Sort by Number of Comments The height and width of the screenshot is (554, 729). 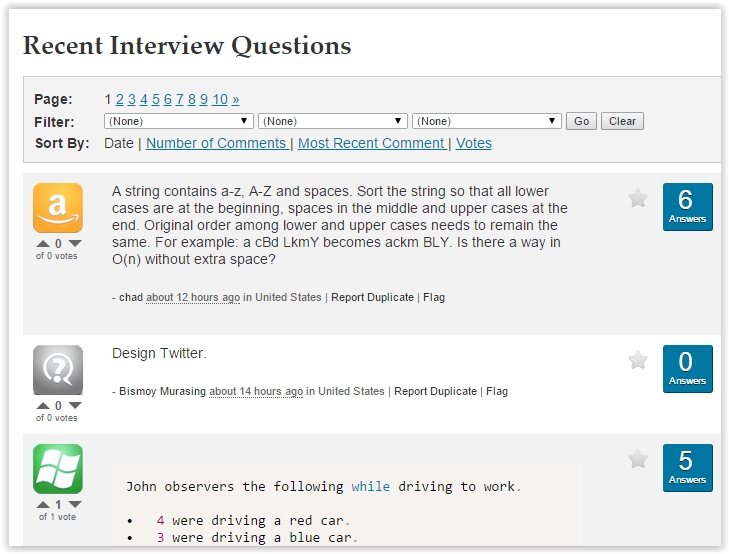216,143
